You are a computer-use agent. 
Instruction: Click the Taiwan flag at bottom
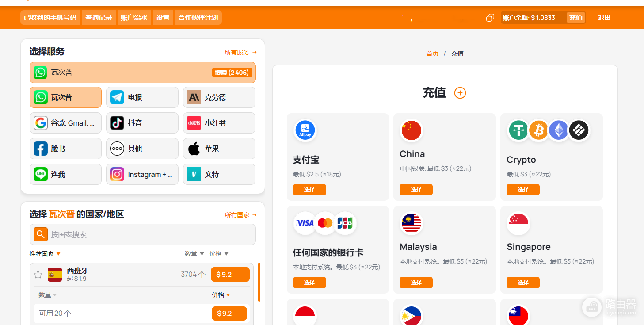pos(518,316)
